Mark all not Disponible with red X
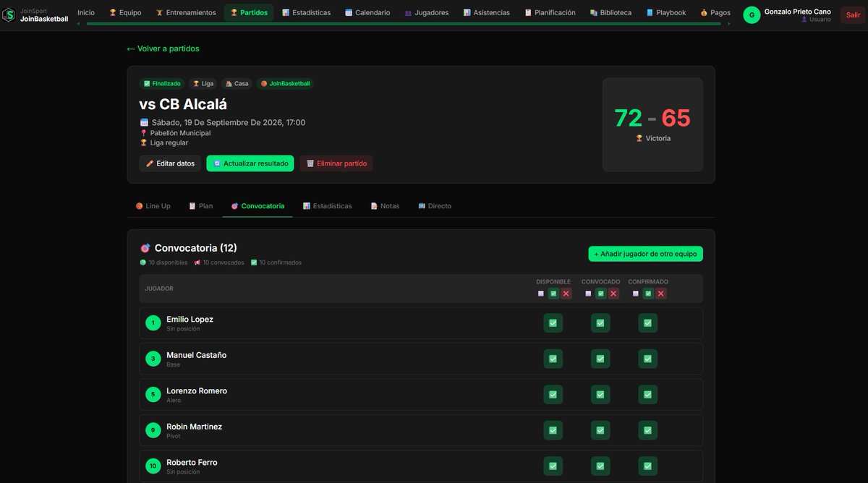 [566, 294]
